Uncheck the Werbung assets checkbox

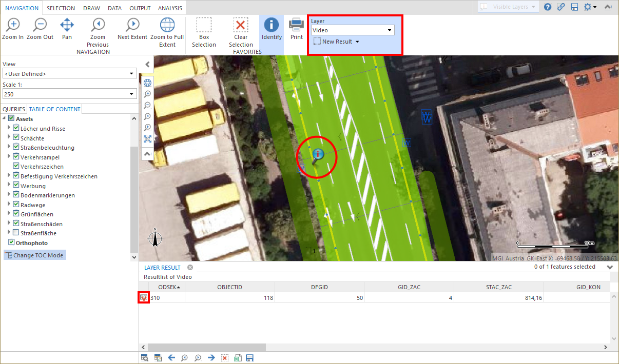[16, 186]
